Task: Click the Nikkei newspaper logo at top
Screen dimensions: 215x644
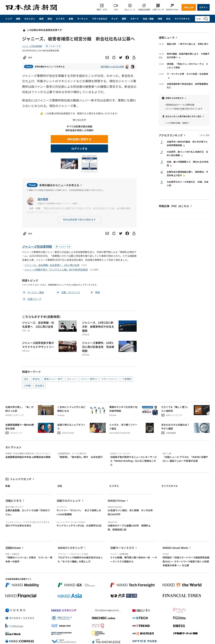Action: click(31, 7)
